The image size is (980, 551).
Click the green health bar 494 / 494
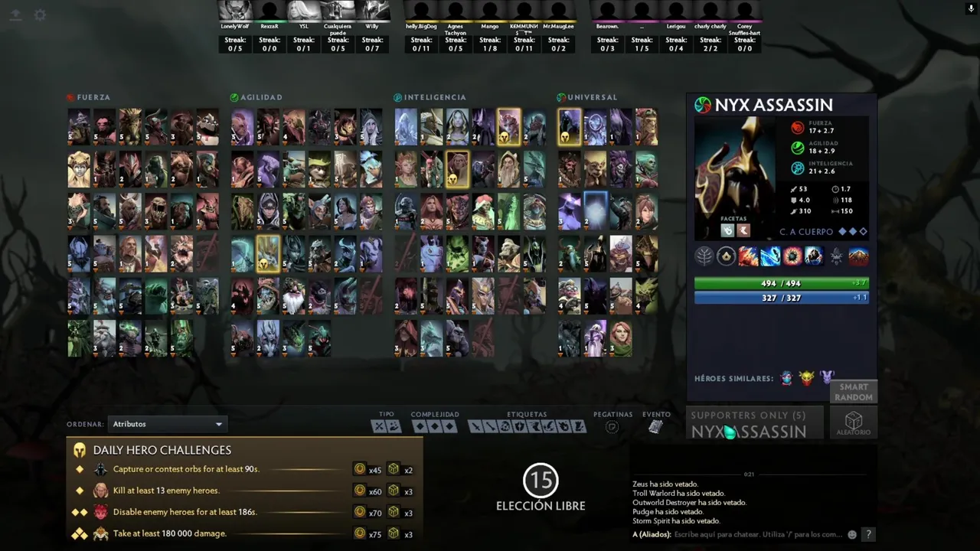(x=781, y=283)
